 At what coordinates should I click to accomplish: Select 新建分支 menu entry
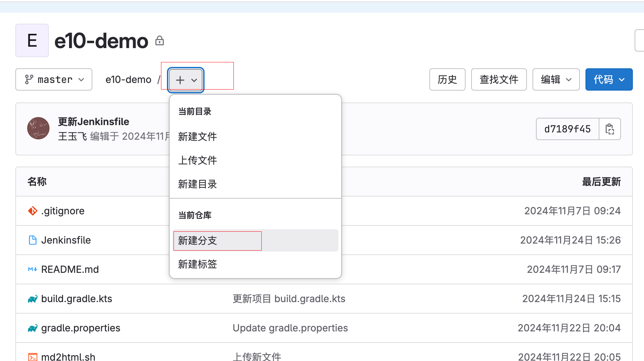(x=198, y=240)
